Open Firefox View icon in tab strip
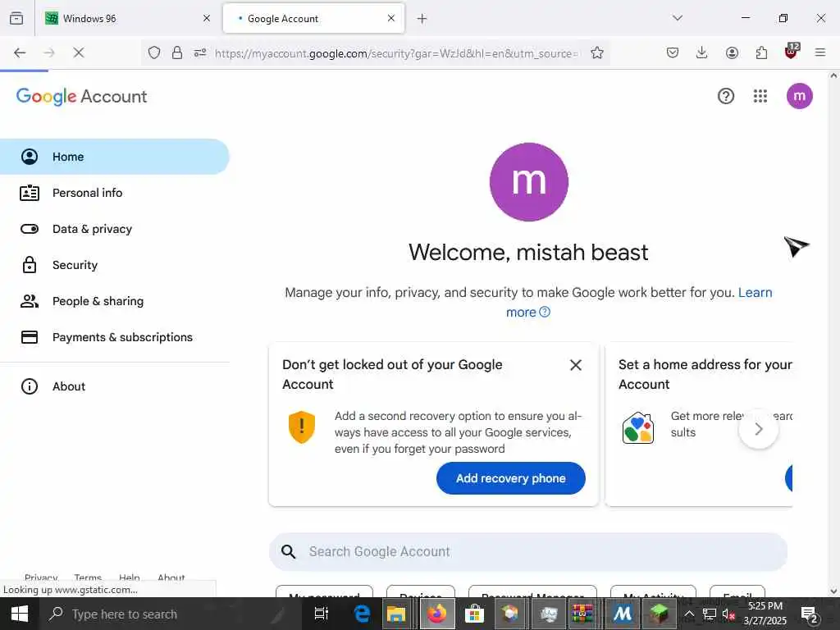The height and width of the screenshot is (630, 840). click(x=16, y=18)
